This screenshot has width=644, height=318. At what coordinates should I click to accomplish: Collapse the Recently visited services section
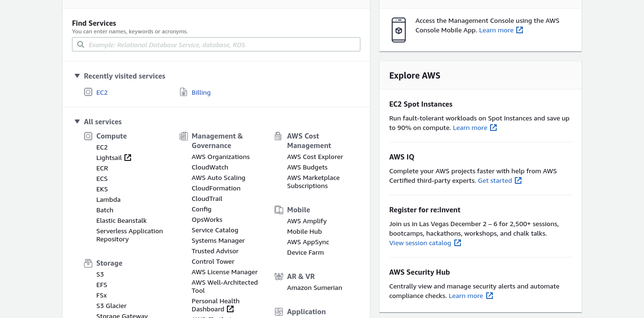pyautogui.click(x=77, y=76)
